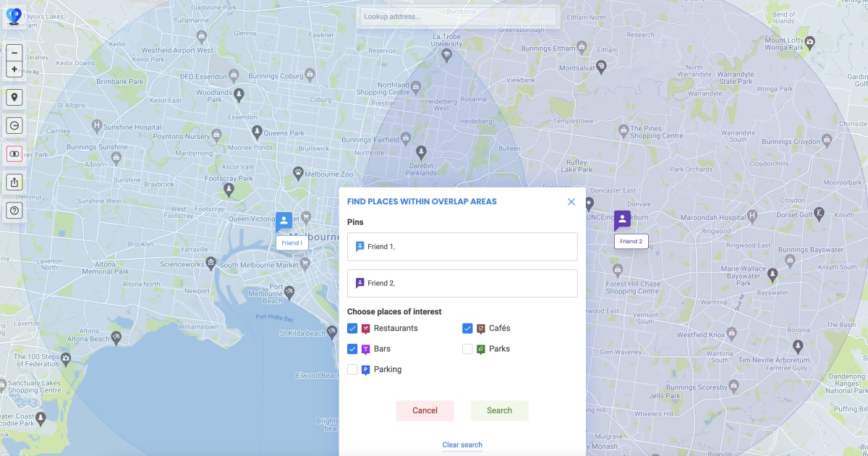Select the location pin tool

click(x=14, y=96)
